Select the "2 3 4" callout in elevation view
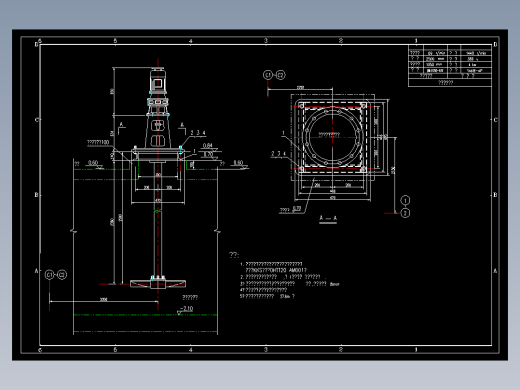The image size is (520, 390). click(198, 133)
